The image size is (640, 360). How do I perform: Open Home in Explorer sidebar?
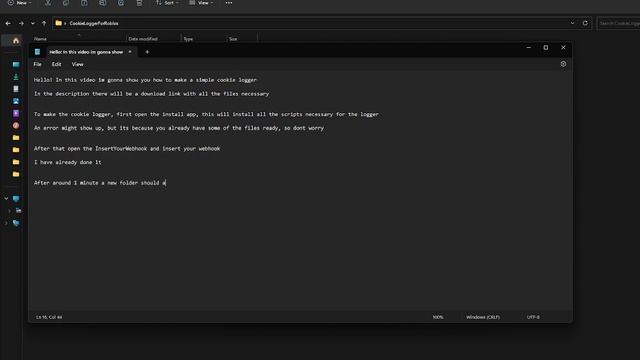[x=16, y=40]
